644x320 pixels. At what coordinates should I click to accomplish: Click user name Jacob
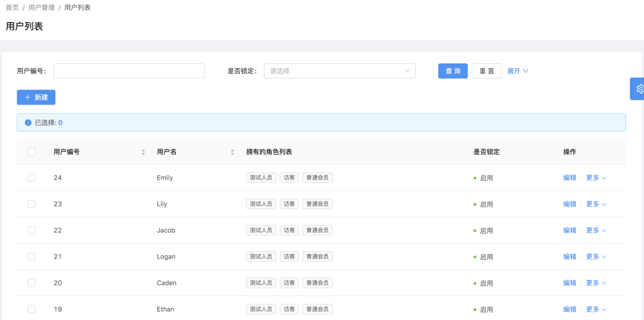coord(166,230)
